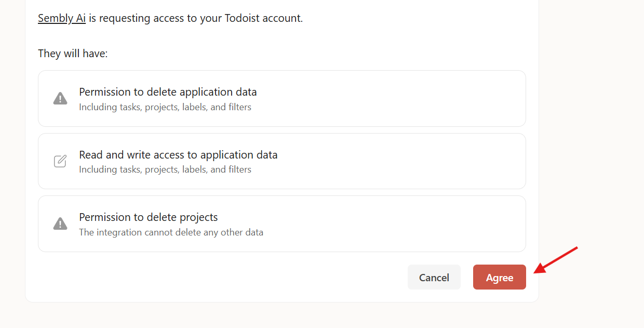Select the 'Permission to delete projects' title
This screenshot has height=328, width=644.
148,217
